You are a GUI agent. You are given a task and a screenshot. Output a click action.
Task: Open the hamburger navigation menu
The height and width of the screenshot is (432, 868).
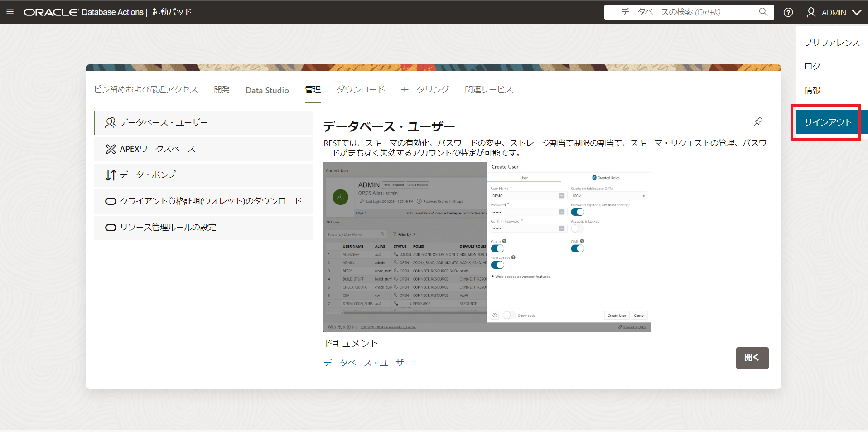[10, 12]
